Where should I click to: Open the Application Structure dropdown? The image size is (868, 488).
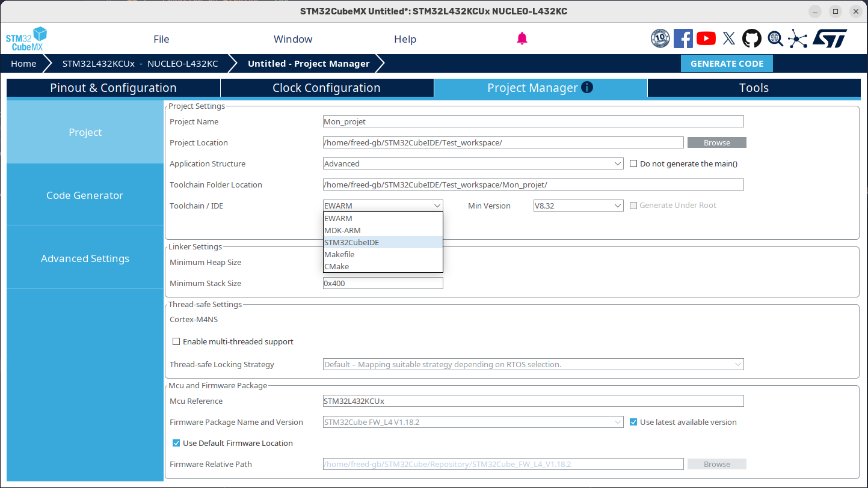tap(473, 163)
